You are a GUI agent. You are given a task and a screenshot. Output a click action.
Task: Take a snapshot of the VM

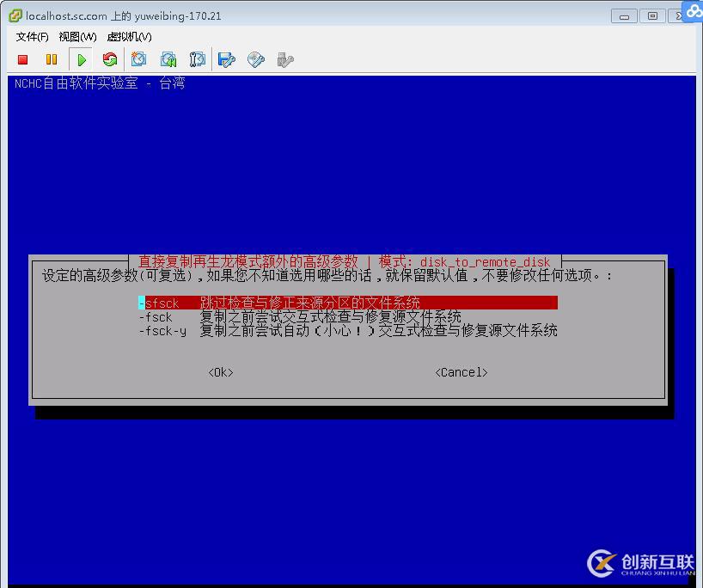click(138, 59)
